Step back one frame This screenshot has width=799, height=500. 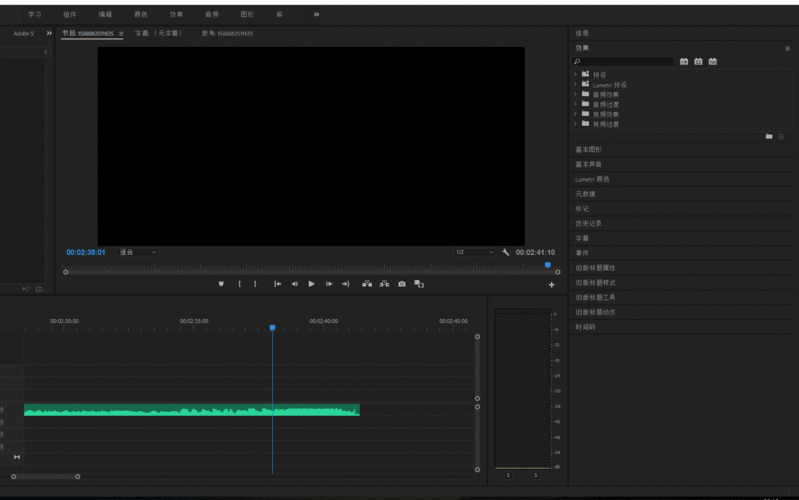tap(294, 284)
